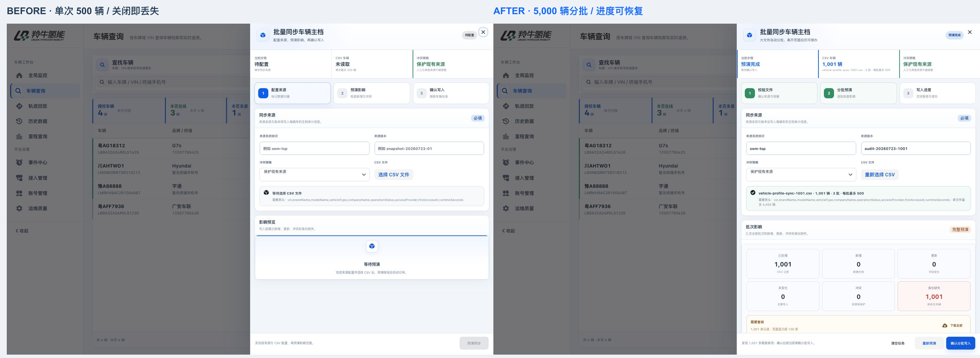The width and height of the screenshot is (980, 358).
Task: Collapse AFTER sidebar via 收起
Action: click(x=508, y=231)
